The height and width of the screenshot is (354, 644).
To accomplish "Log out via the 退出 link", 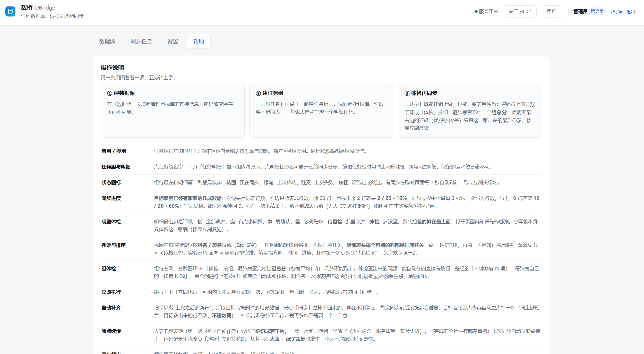I will [631, 12].
